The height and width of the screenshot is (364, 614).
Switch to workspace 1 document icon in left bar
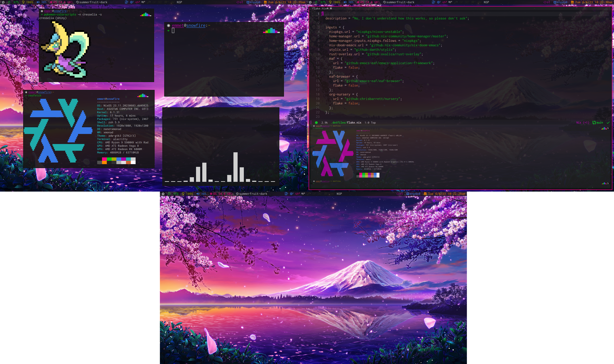126,2
